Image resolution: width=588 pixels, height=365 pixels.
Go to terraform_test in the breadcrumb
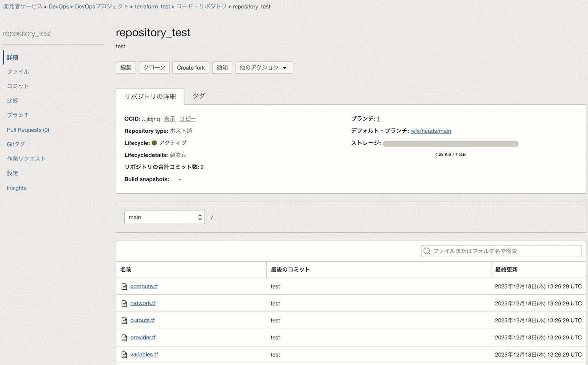click(x=152, y=7)
